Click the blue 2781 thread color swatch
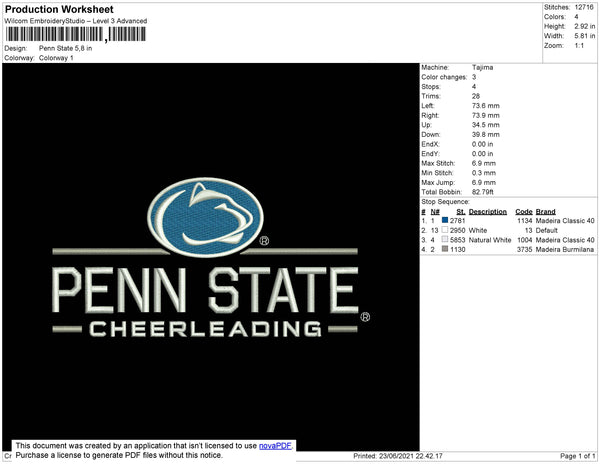Screen dimensions: 600x464 click(x=445, y=220)
